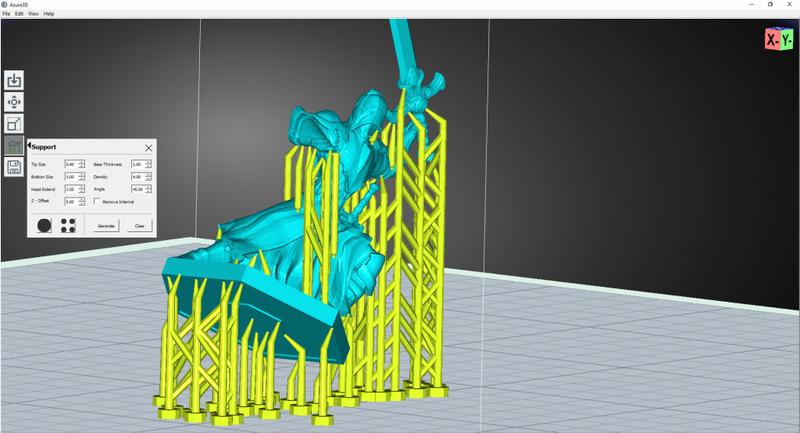Click the Base Thickness value field
Viewport: 800px width, 433px height.
pos(137,163)
